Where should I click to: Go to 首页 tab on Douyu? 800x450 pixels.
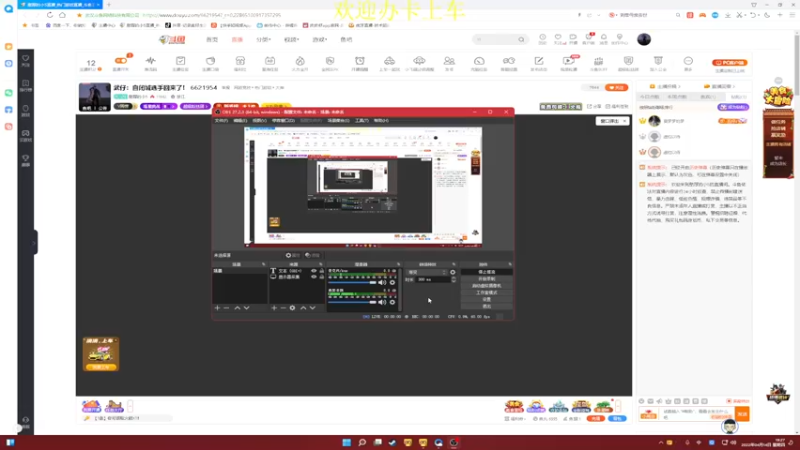[212, 39]
